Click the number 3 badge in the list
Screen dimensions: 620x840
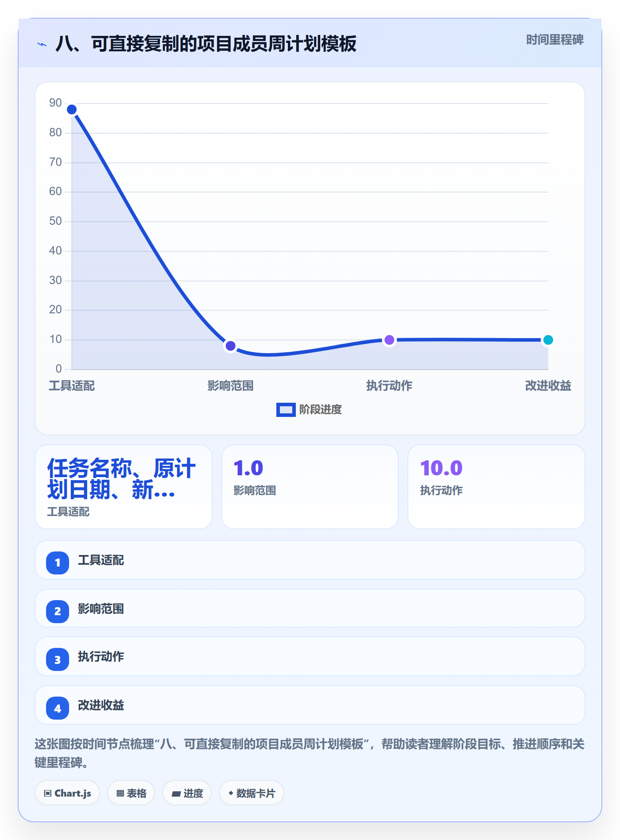coord(58,659)
